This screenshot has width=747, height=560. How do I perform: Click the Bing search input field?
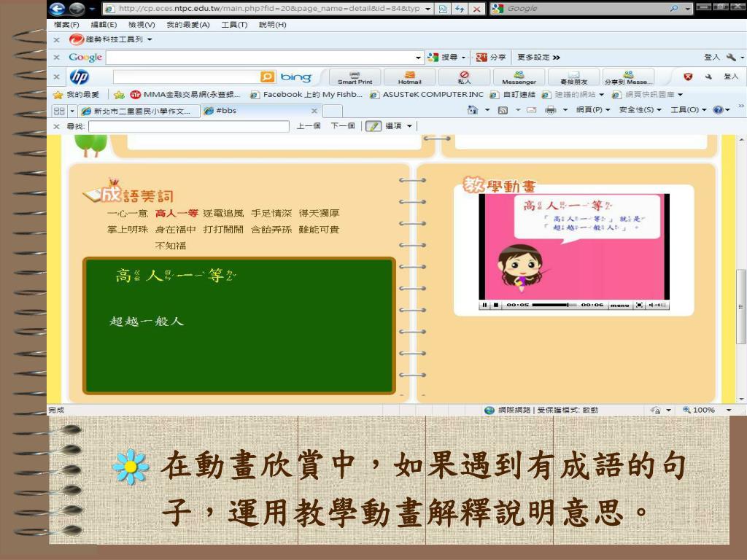click(x=187, y=77)
